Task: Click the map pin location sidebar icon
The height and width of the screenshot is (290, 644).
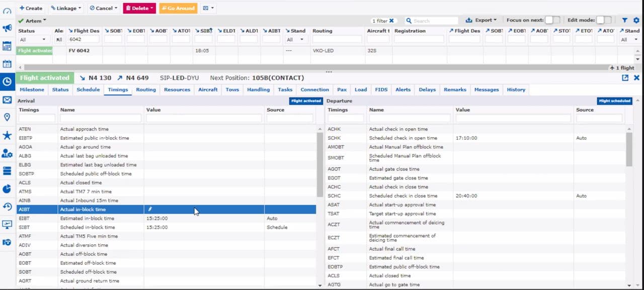Action: pyautogui.click(x=7, y=117)
